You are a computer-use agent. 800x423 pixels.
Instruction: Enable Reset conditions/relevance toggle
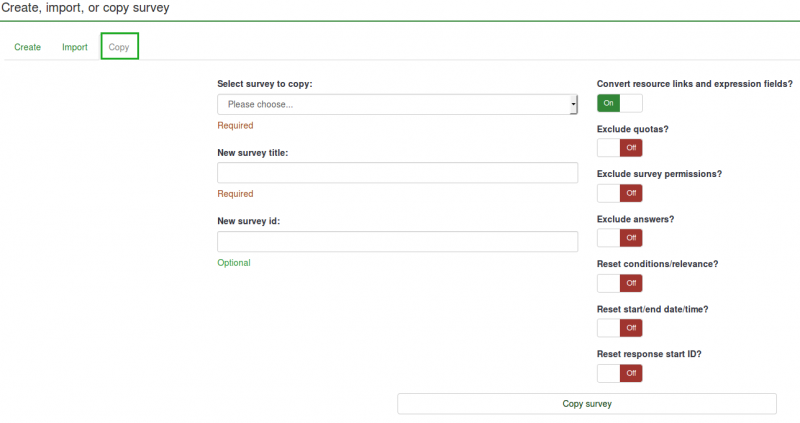[x=619, y=283]
